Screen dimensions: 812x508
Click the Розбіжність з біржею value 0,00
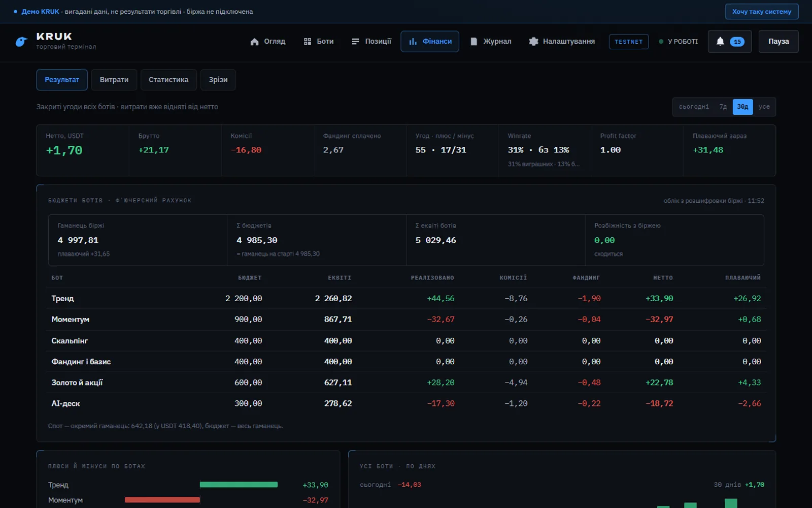pos(604,240)
